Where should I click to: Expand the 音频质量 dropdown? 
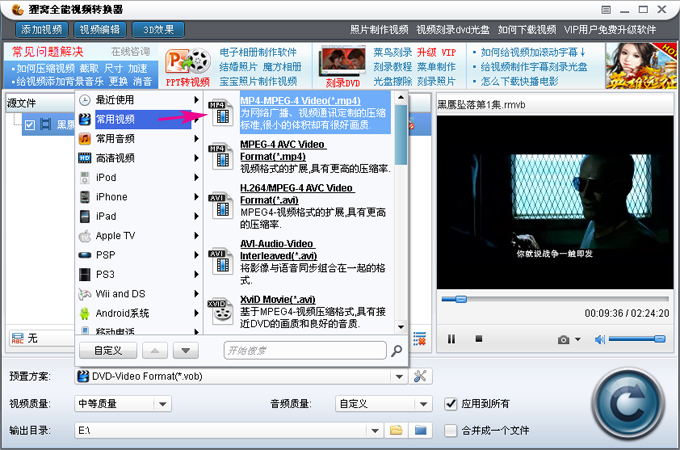point(423,404)
